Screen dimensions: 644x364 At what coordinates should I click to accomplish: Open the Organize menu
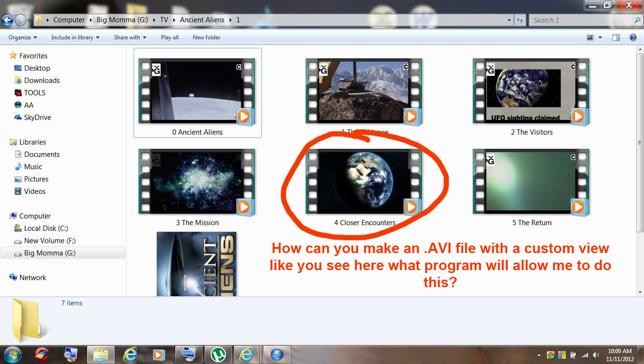[x=23, y=37]
